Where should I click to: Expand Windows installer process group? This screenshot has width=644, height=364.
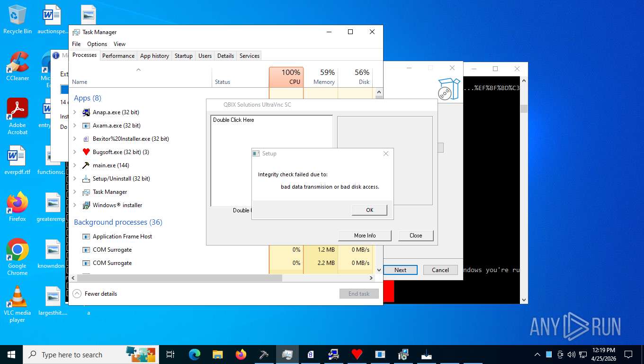(75, 205)
